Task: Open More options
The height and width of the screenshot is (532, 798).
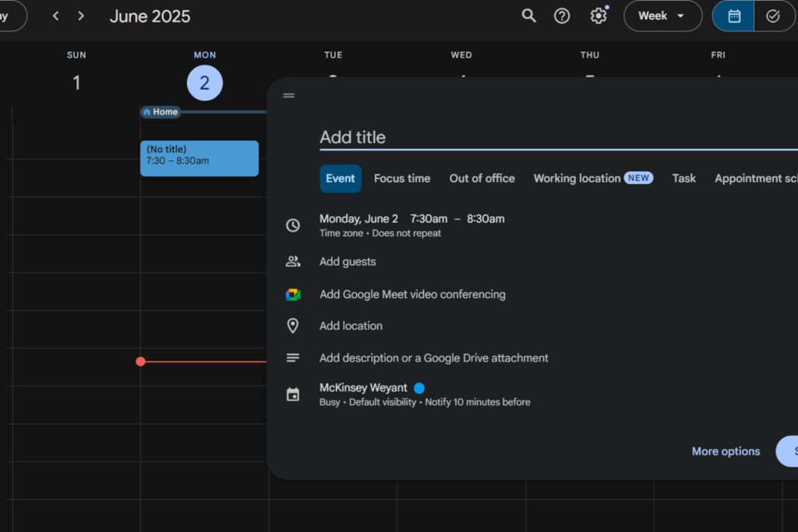Action: pyautogui.click(x=726, y=451)
